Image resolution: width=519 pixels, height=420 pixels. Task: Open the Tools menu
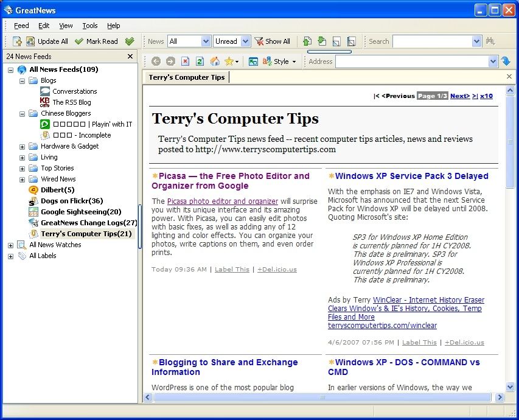tap(89, 26)
